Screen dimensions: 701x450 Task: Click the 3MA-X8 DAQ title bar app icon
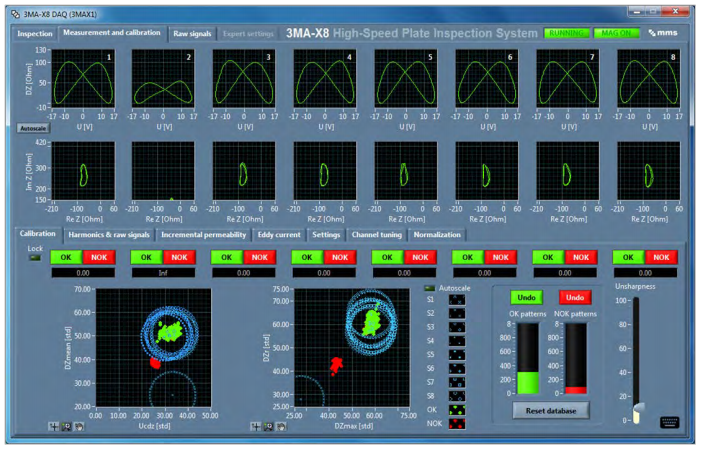(15, 14)
